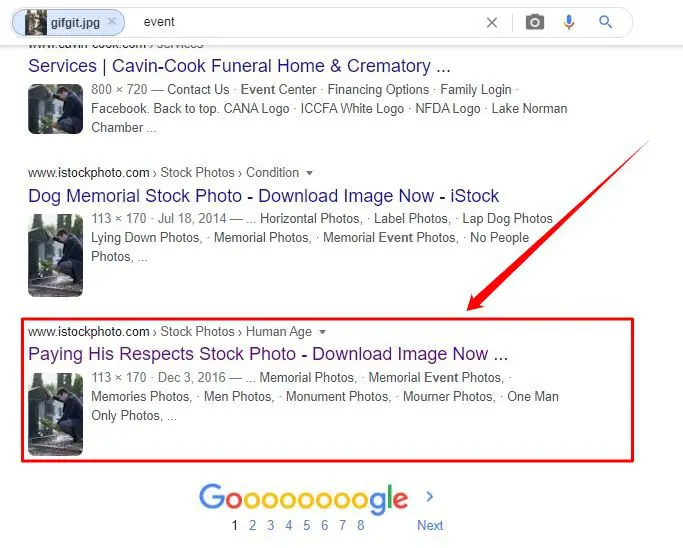Go to results page 6
This screenshot has width=683, height=548.
pyautogui.click(x=325, y=525)
